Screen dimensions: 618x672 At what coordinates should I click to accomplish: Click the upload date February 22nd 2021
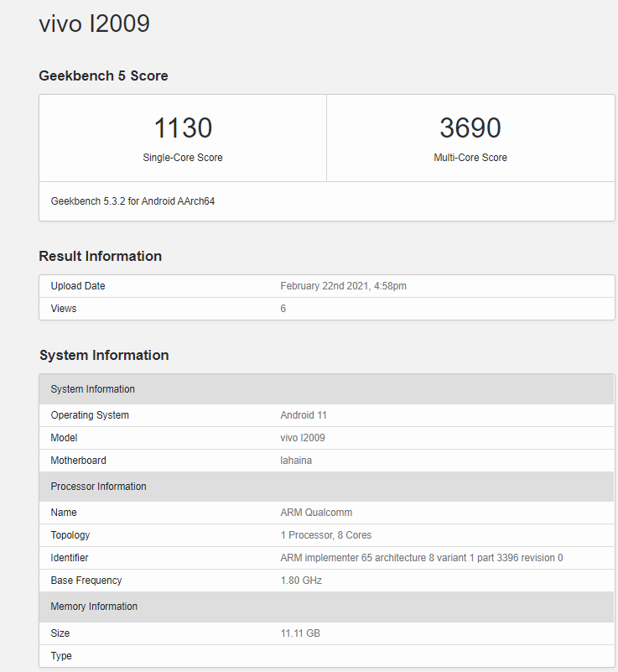(343, 286)
